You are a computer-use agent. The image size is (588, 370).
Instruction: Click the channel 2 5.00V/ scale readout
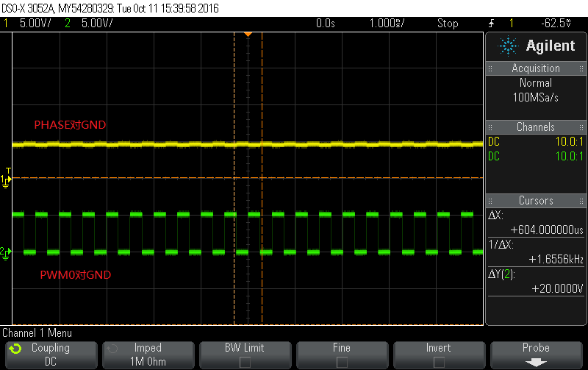pos(97,24)
